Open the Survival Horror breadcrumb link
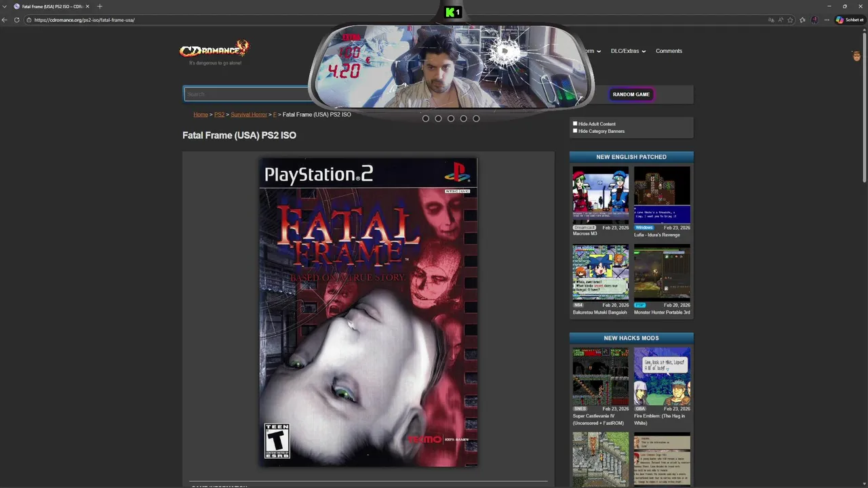This screenshot has width=868, height=488. click(x=249, y=115)
